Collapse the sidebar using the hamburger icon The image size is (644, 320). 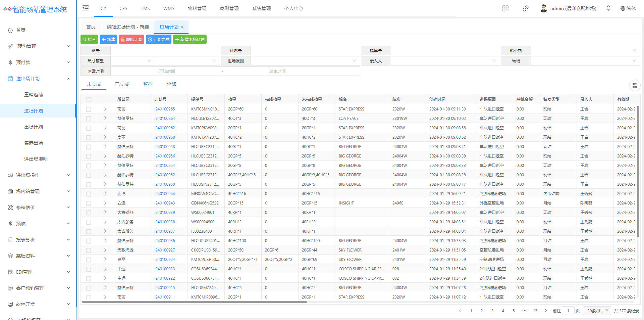(86, 8)
